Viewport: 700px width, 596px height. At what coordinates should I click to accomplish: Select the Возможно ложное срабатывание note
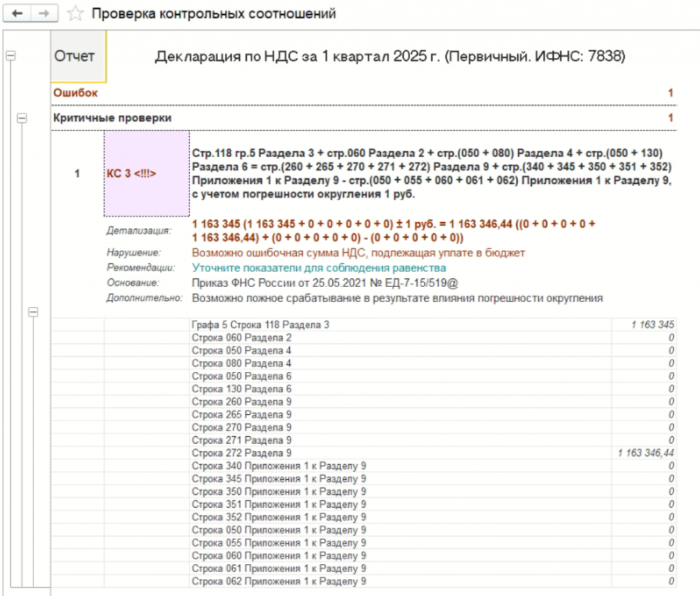(x=397, y=298)
